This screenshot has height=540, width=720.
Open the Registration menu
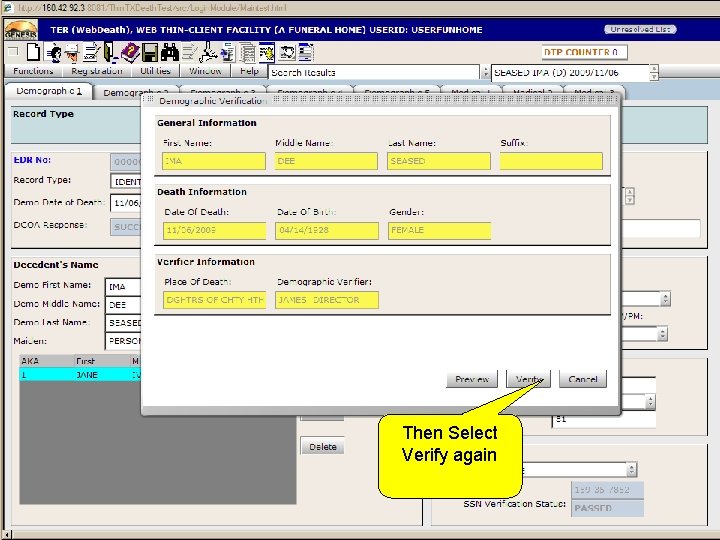point(96,71)
